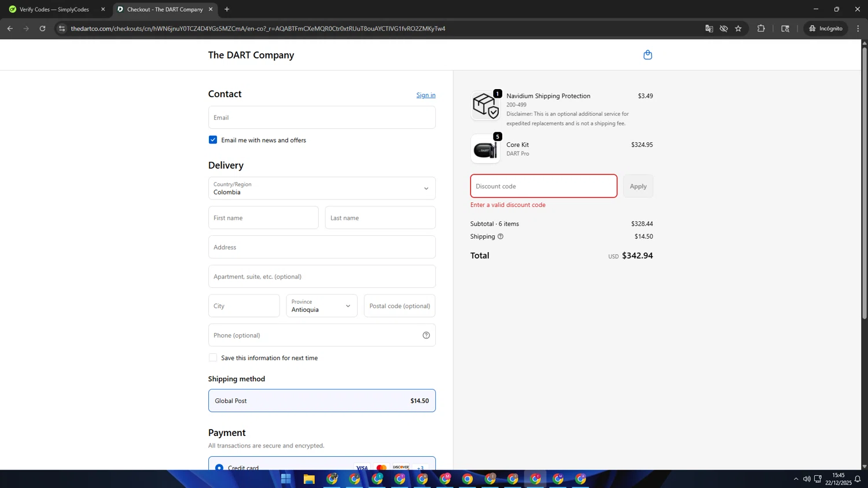Click the 'Subtotal · 6 items' label
This screenshot has height=488, width=868.
[495, 224]
